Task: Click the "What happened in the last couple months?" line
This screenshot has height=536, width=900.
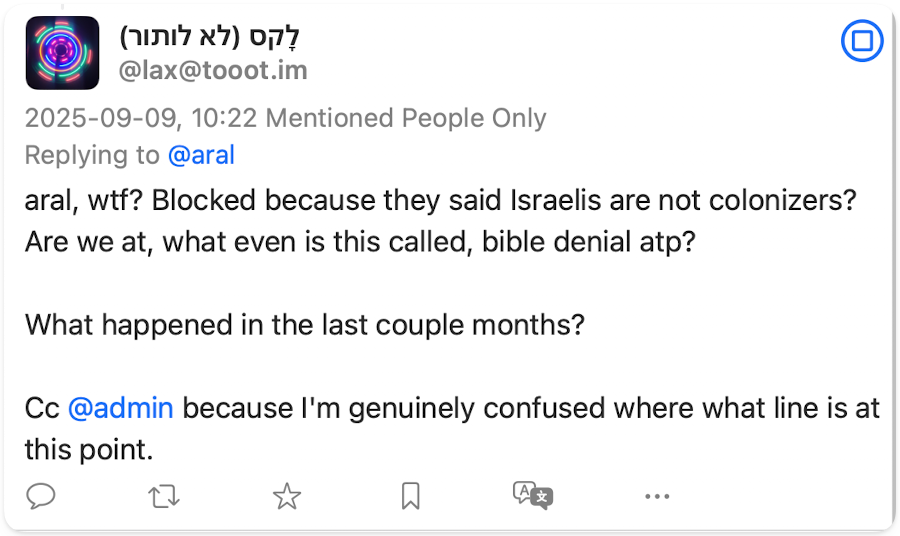Action: pyautogui.click(x=304, y=324)
